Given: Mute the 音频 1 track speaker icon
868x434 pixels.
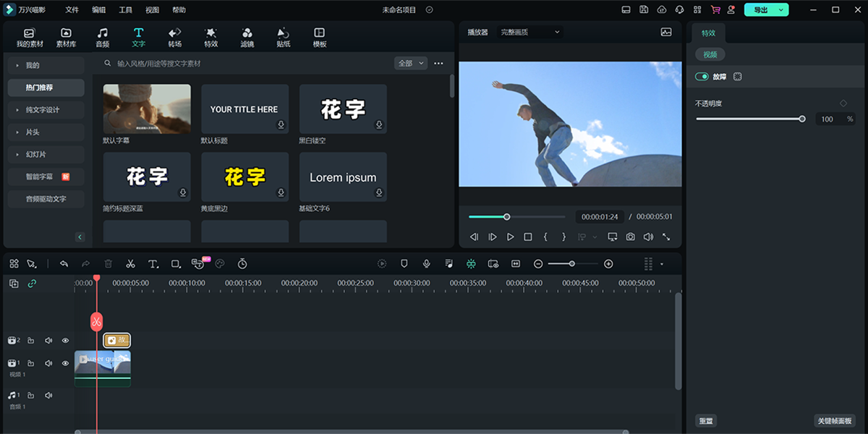Looking at the screenshot, I should pos(48,395).
